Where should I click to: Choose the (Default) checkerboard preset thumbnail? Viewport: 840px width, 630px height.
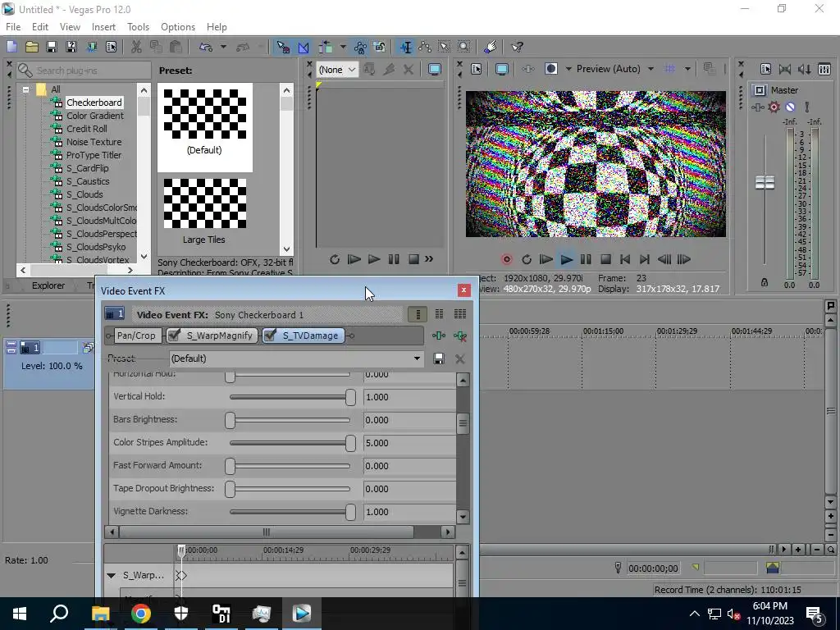[x=204, y=113]
